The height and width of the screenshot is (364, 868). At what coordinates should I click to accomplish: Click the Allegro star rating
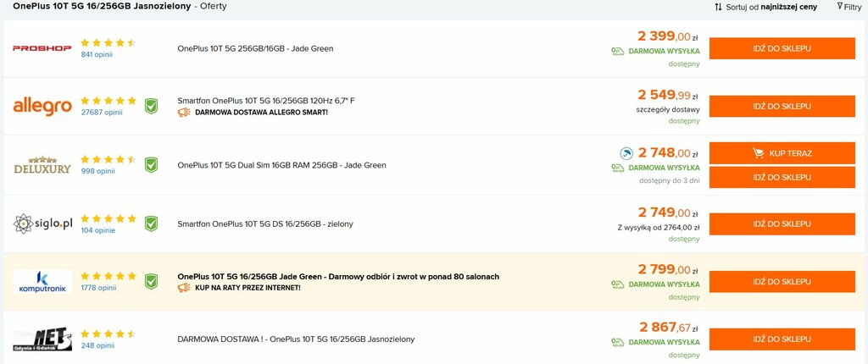tap(108, 101)
